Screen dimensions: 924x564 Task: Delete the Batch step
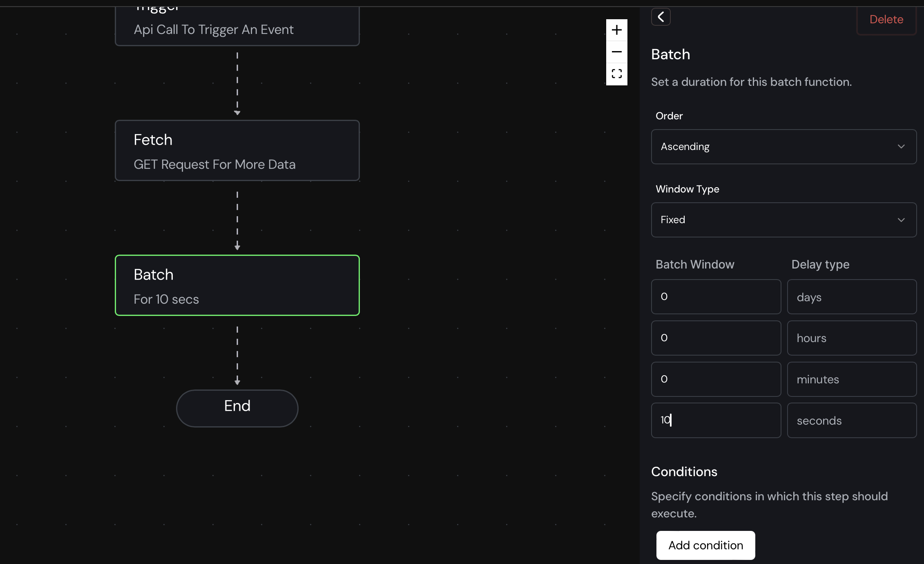click(886, 19)
